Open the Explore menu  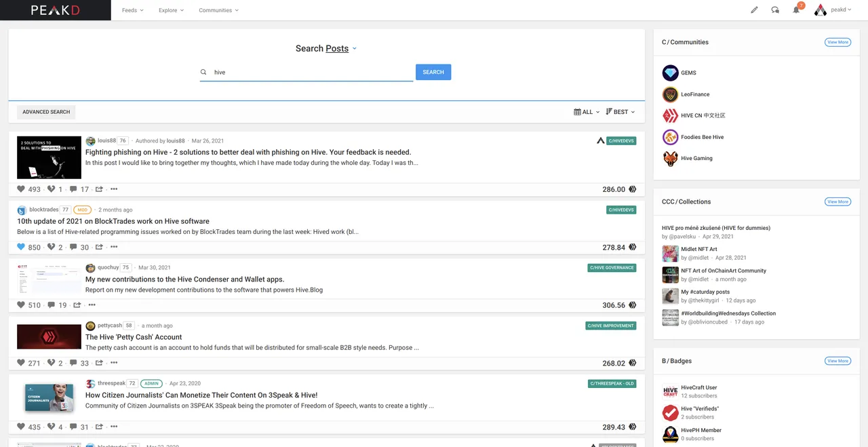[x=171, y=10]
